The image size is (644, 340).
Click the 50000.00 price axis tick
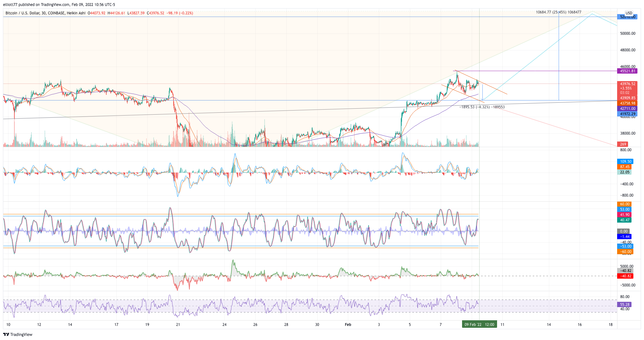tap(628, 33)
